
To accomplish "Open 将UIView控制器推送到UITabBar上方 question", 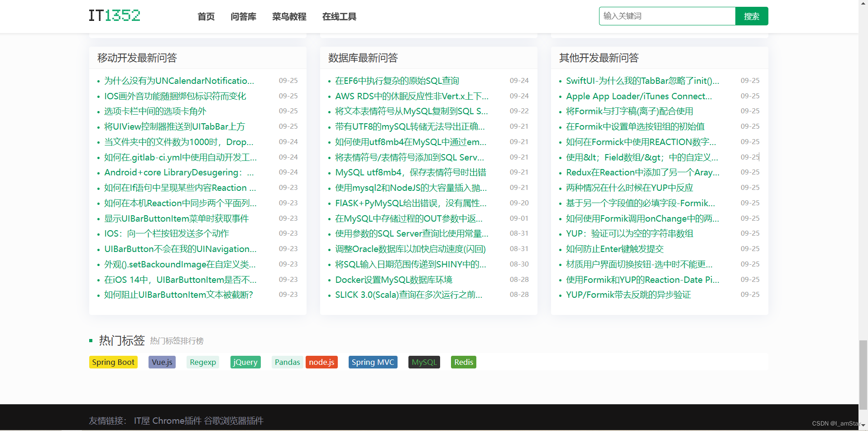I will click(x=175, y=126).
